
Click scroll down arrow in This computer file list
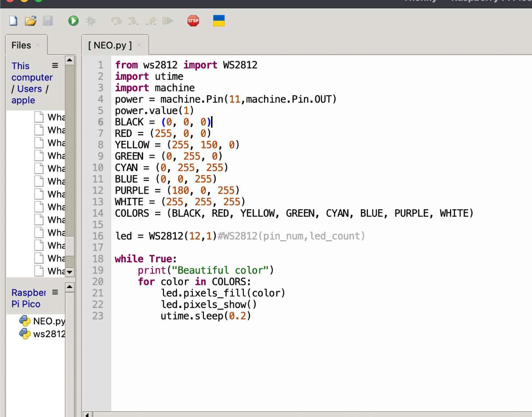70,272
